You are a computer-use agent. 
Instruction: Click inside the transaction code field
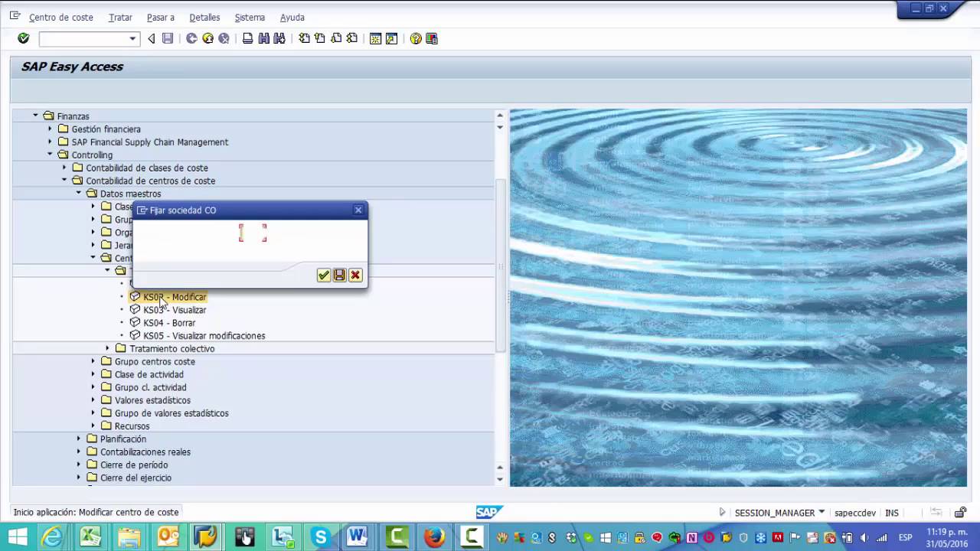(83, 38)
